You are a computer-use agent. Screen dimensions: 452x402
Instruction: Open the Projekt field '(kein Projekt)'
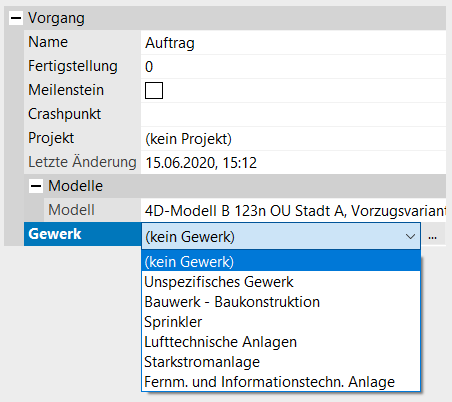click(x=293, y=139)
